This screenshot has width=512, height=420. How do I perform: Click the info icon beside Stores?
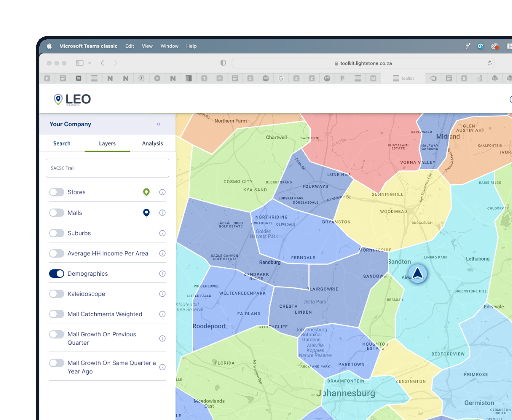tap(162, 192)
